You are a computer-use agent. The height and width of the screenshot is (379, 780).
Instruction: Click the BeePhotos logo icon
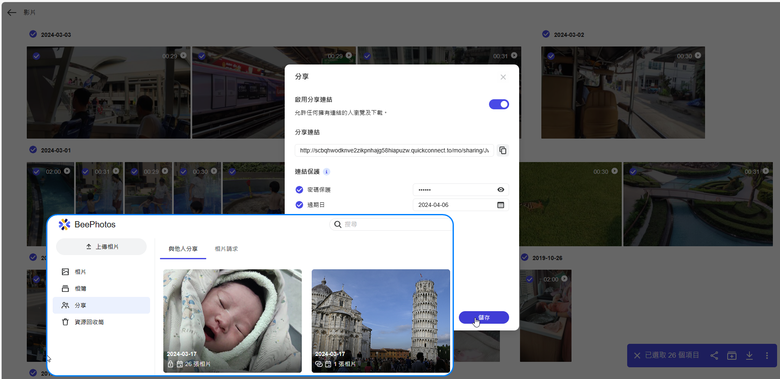[x=64, y=224]
